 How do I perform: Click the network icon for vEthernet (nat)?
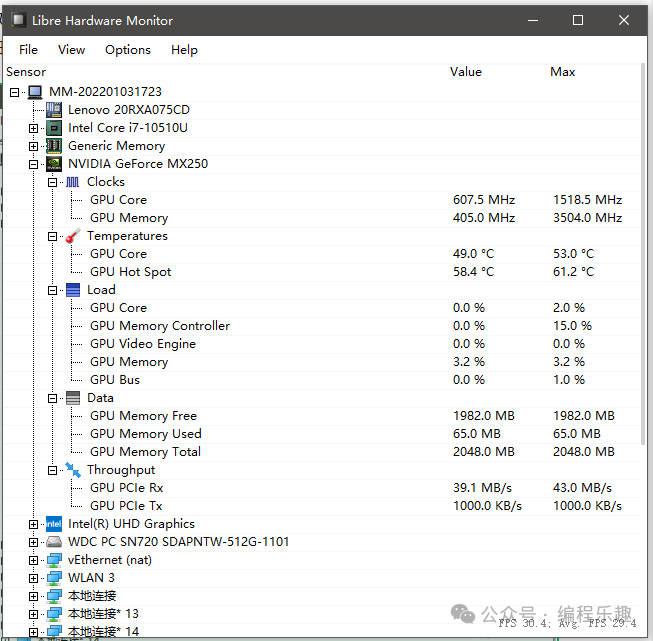point(54,560)
